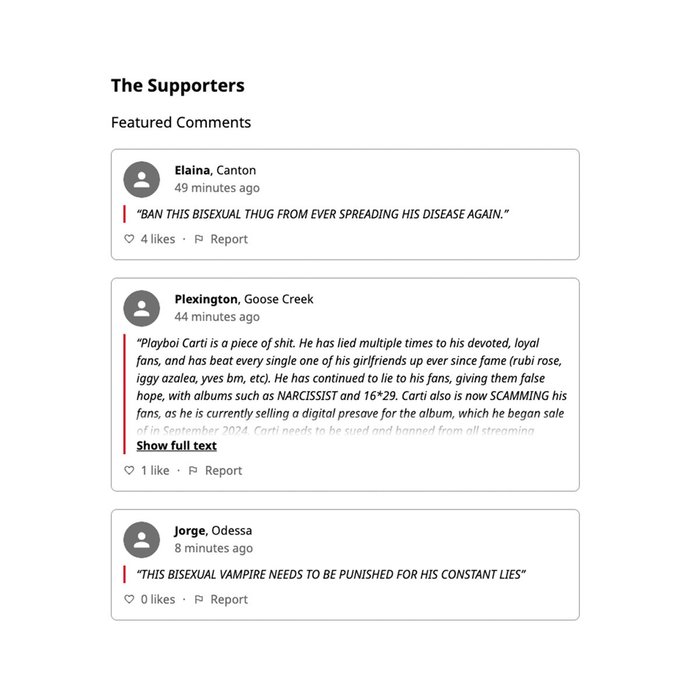Select the flag icon on Plexington's comment
This screenshot has width=699, height=700.
(x=193, y=470)
